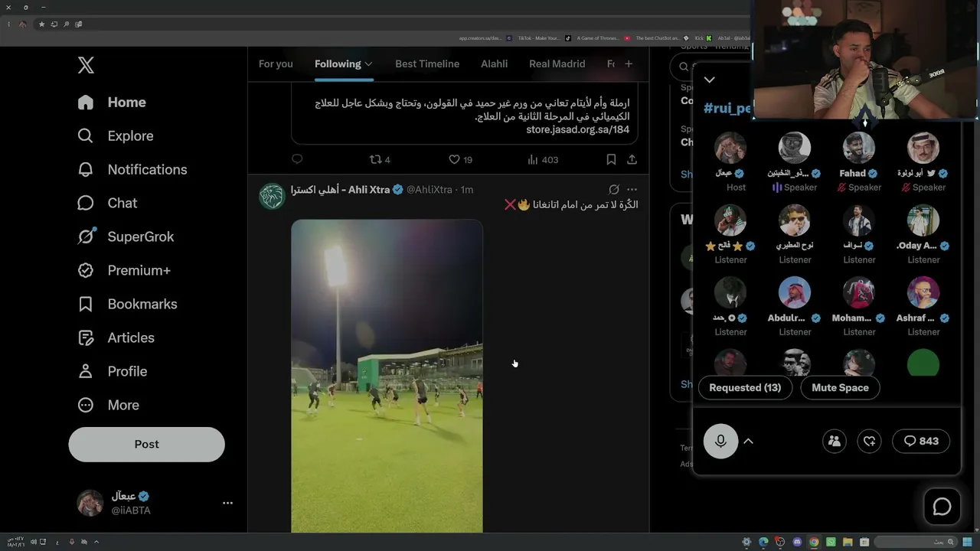This screenshot has width=980, height=551.
Task: Reply to the charity post with 19 likes
Action: pyautogui.click(x=297, y=159)
